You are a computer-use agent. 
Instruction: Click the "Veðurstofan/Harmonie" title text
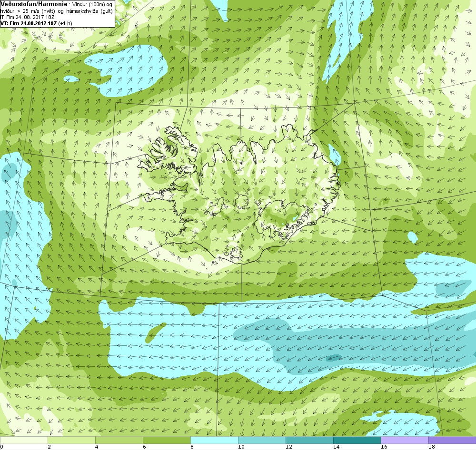34,4
